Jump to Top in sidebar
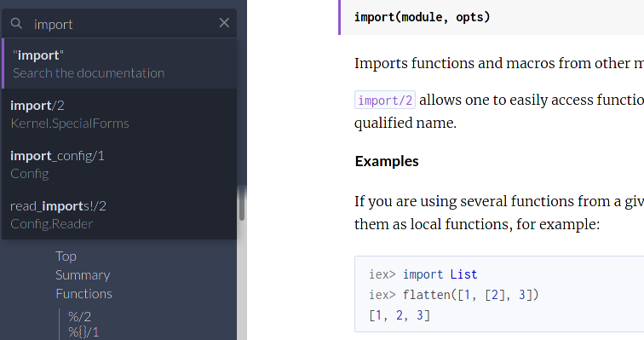 click(x=66, y=256)
